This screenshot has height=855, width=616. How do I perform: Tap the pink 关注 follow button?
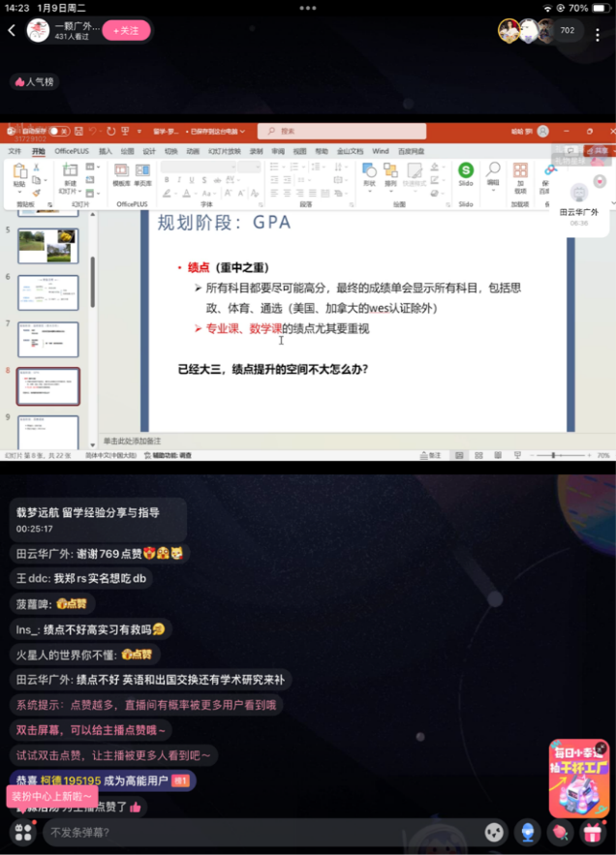pos(126,31)
